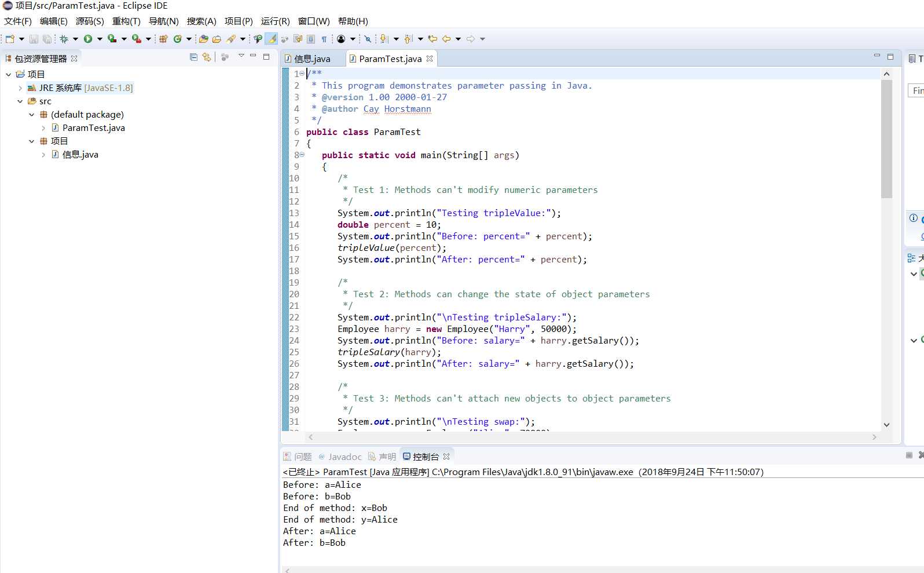Click console line "After: b=Bob"
The image size is (924, 573).
(x=314, y=543)
